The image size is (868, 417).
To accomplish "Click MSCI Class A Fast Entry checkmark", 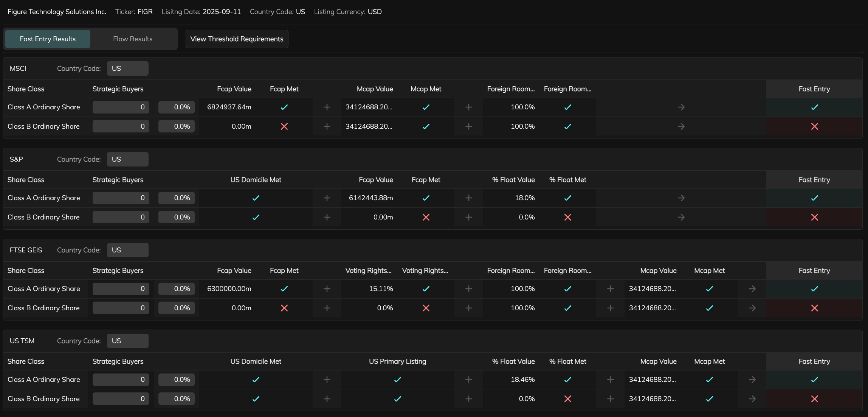I will tap(814, 107).
